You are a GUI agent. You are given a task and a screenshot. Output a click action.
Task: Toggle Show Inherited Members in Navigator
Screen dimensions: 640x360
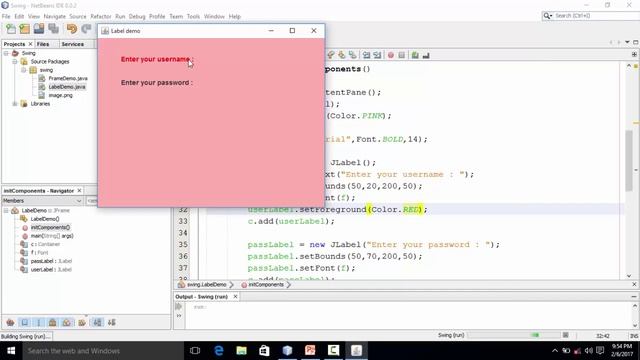11,322
